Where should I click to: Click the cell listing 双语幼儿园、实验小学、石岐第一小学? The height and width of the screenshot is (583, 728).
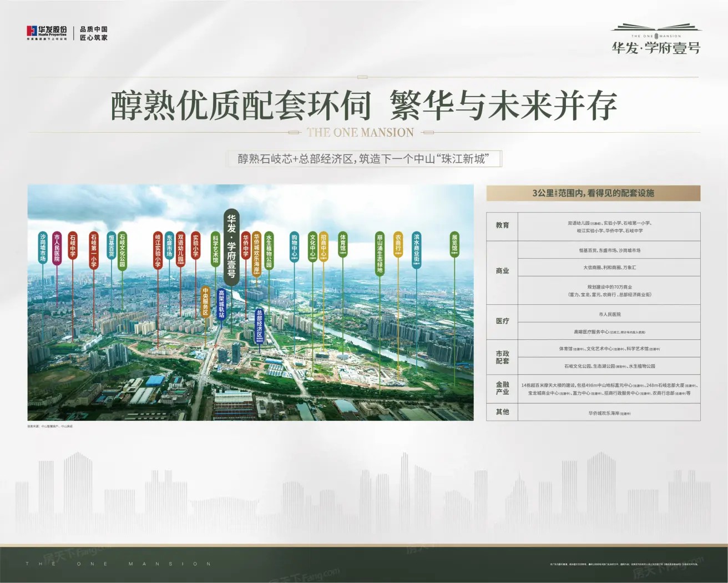(609, 227)
